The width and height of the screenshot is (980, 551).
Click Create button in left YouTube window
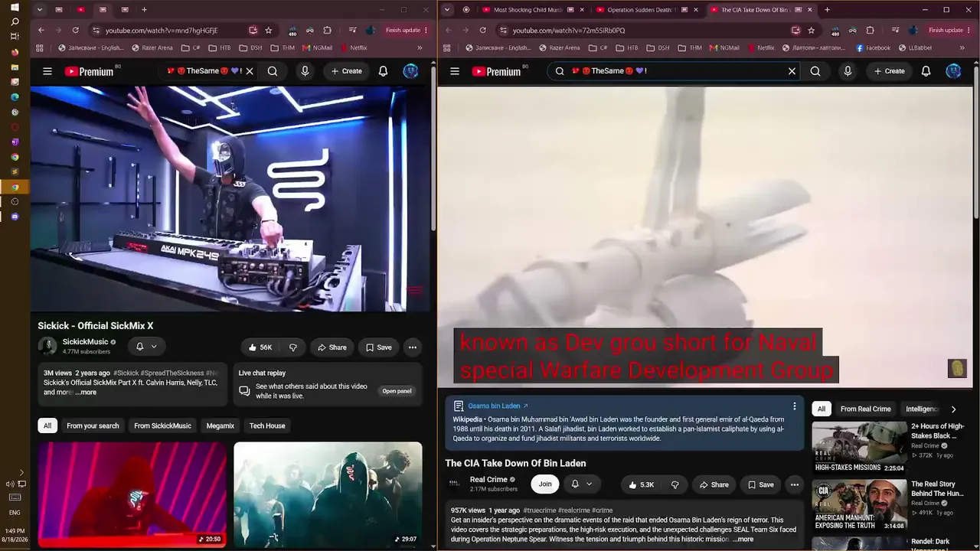tap(346, 71)
